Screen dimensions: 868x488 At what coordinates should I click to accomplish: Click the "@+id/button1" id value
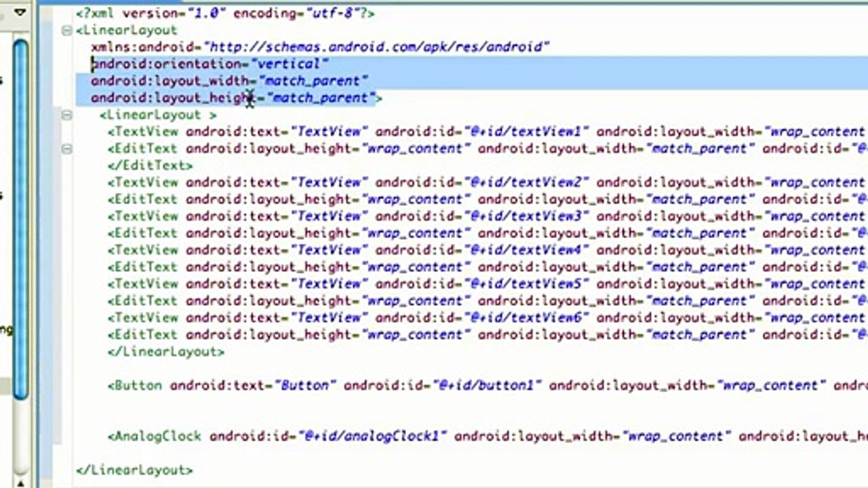pos(487,386)
